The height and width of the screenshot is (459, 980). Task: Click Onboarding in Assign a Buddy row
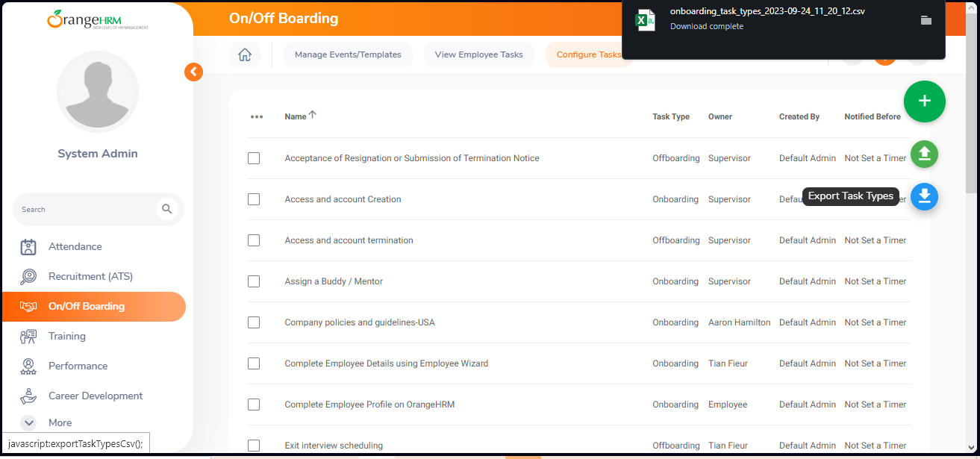pos(675,281)
